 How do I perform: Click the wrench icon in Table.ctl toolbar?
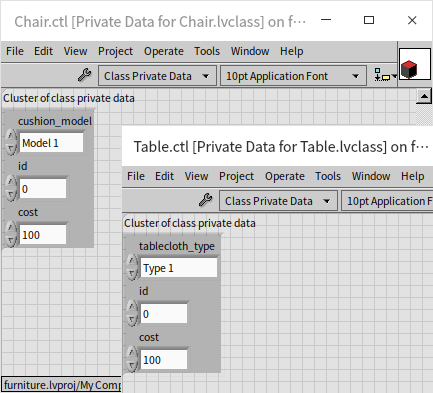(x=206, y=200)
